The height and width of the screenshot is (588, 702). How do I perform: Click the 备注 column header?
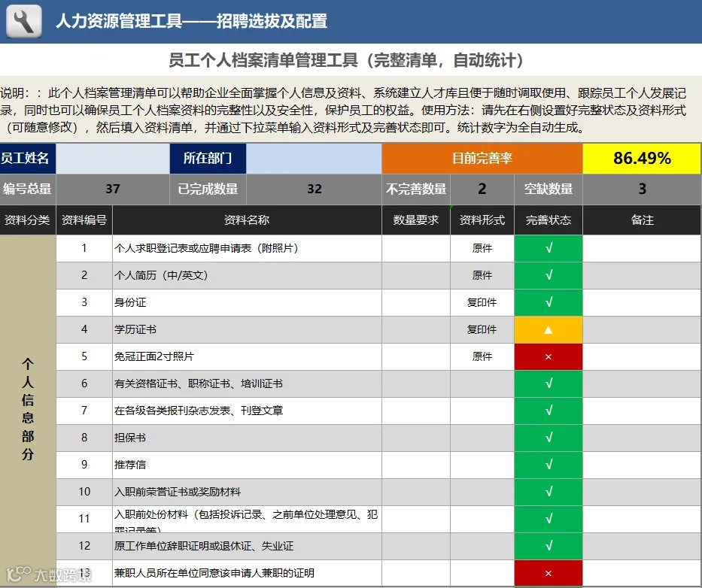click(x=642, y=220)
